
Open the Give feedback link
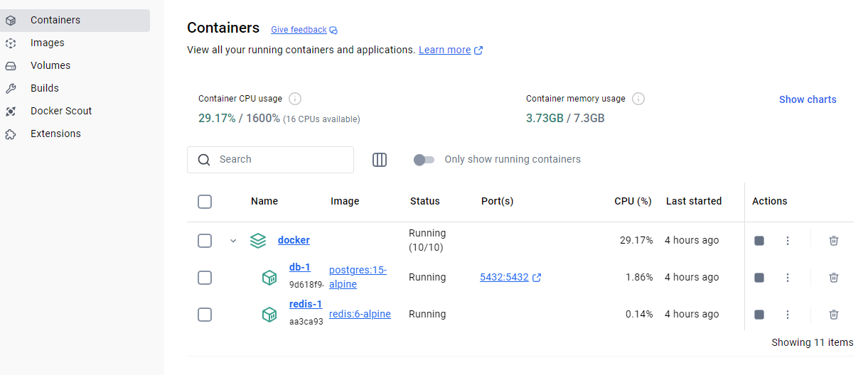tap(299, 30)
